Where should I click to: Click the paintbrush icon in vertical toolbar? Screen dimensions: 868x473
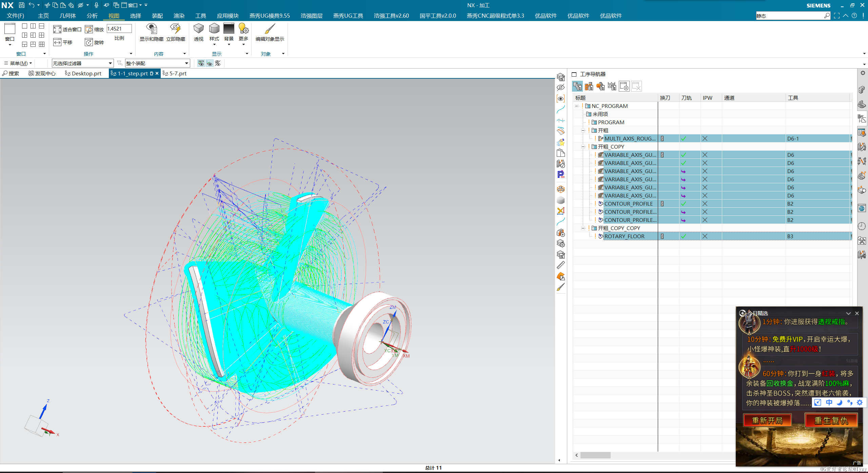click(561, 287)
